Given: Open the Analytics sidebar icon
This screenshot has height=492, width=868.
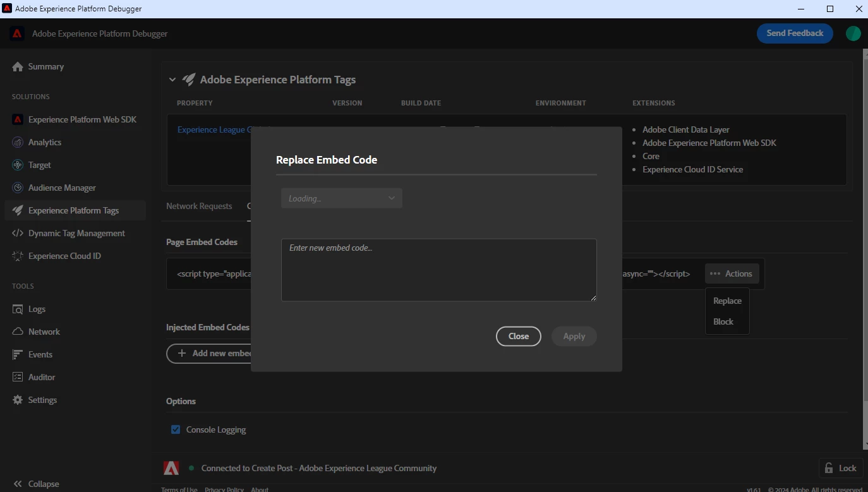Looking at the screenshot, I should 18,142.
